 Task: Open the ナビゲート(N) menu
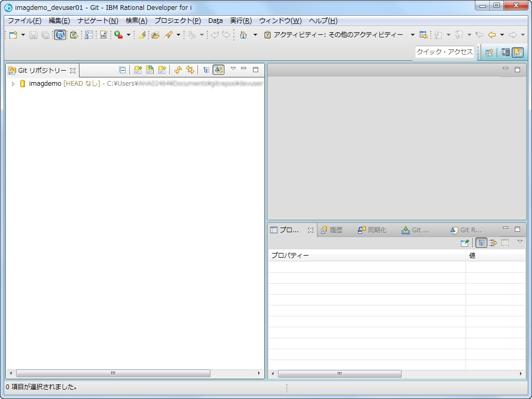pos(98,21)
